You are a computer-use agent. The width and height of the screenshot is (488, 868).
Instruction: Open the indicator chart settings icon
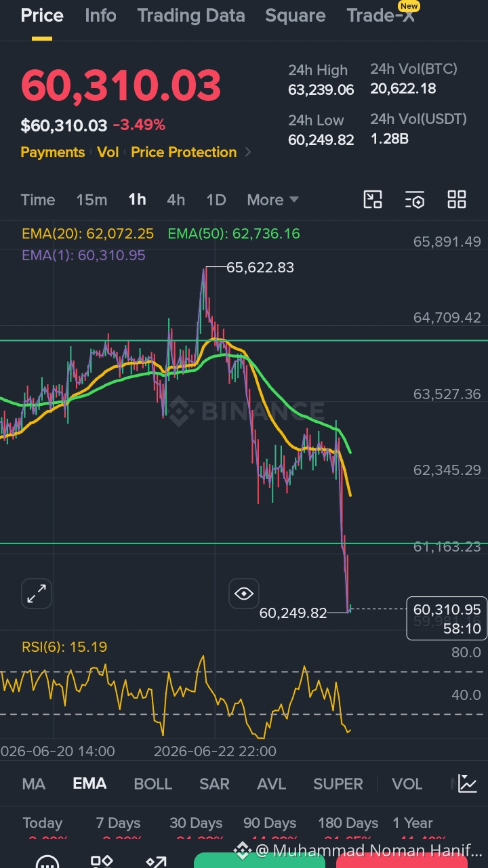coord(468,783)
